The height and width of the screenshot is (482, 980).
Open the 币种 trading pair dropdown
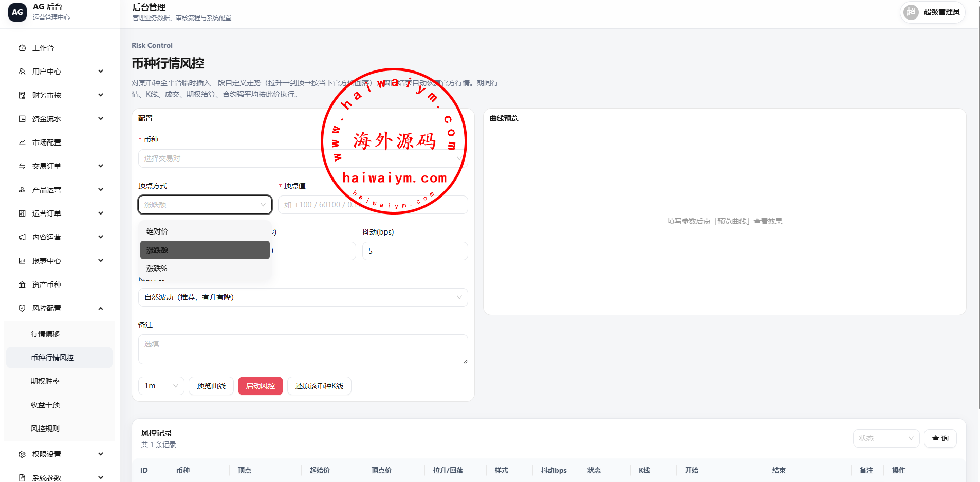303,158
